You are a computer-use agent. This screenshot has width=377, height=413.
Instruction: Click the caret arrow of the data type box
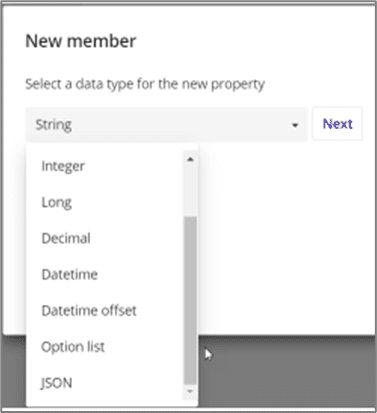tap(295, 125)
